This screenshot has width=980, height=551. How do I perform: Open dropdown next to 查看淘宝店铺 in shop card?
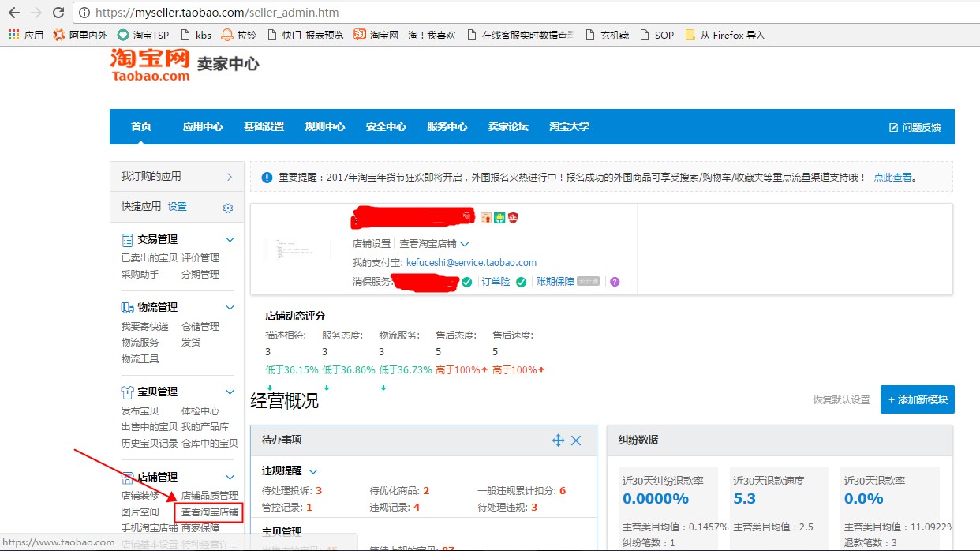click(465, 244)
